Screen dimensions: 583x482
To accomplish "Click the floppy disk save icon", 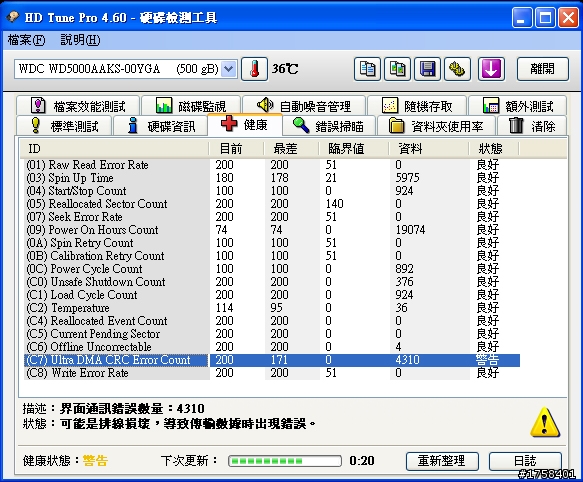I will [428, 69].
